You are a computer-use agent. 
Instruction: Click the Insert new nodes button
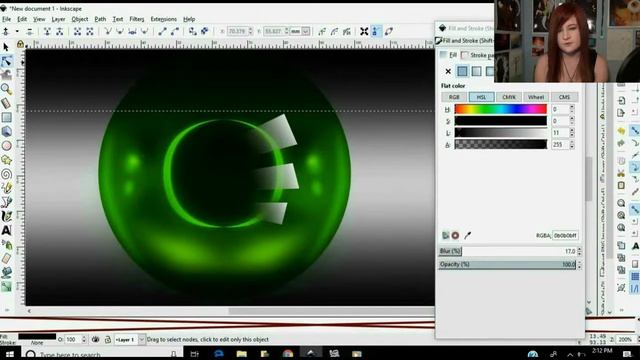(x=6, y=31)
